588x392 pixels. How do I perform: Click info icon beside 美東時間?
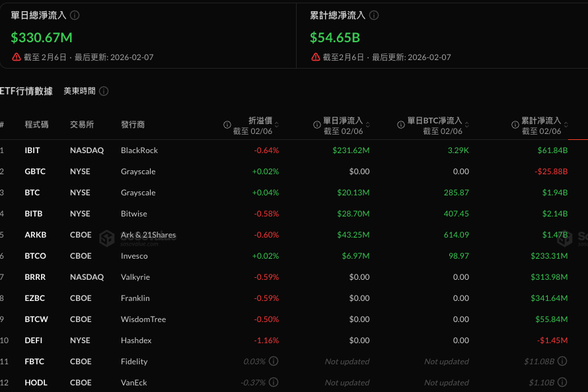point(104,91)
